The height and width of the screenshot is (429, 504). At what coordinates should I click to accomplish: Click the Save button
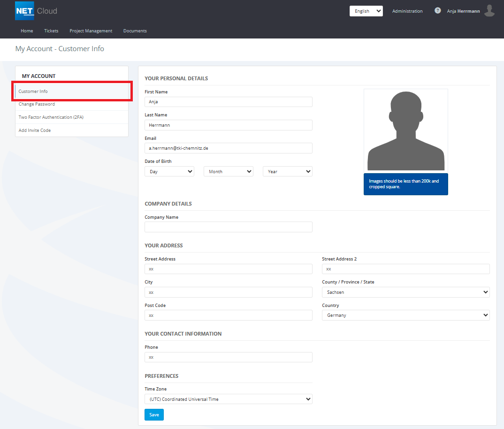point(154,414)
